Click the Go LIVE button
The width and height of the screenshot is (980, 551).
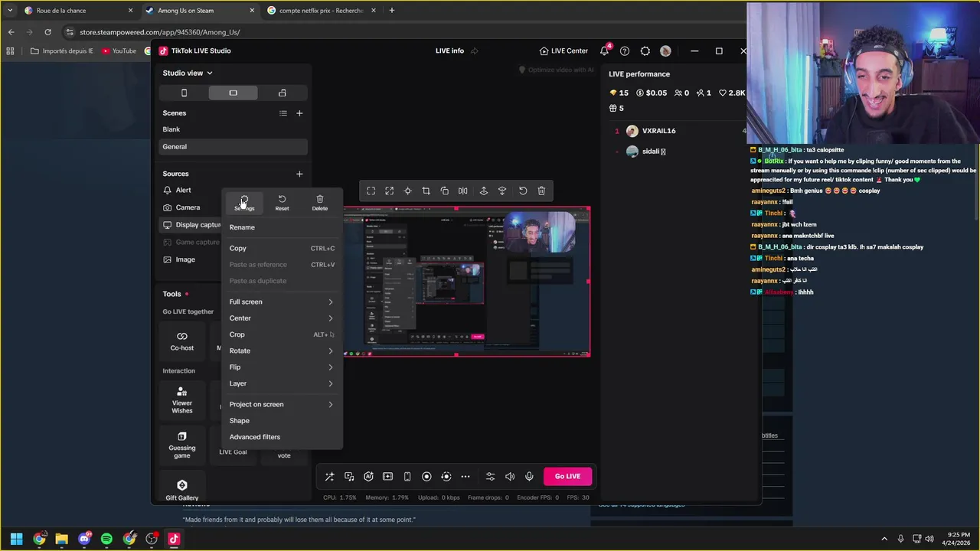pos(567,476)
